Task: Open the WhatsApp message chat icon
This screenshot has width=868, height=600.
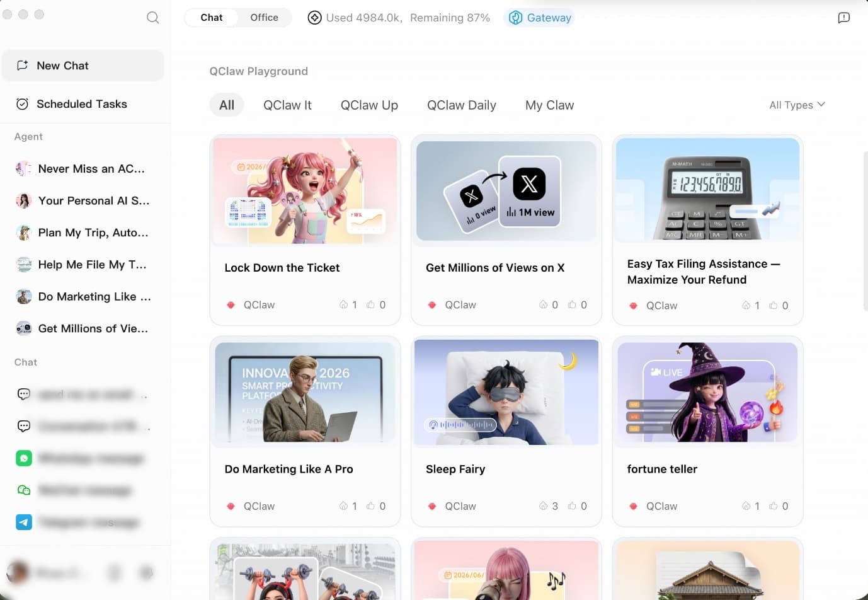Action: (x=23, y=458)
